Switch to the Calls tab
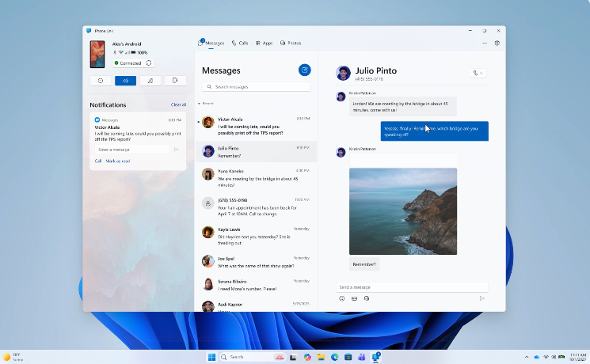Image resolution: width=590 pixels, height=364 pixels. coord(240,44)
